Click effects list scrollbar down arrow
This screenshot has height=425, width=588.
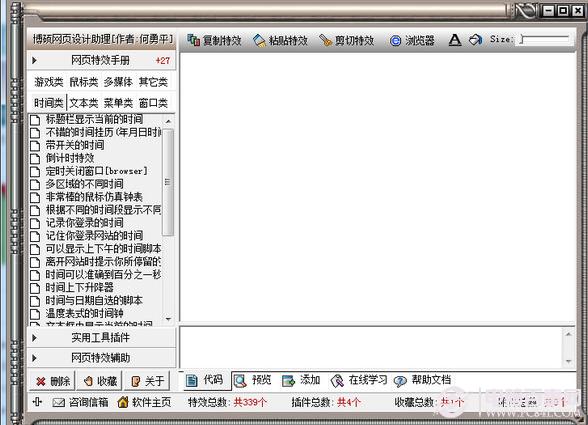click(168, 319)
